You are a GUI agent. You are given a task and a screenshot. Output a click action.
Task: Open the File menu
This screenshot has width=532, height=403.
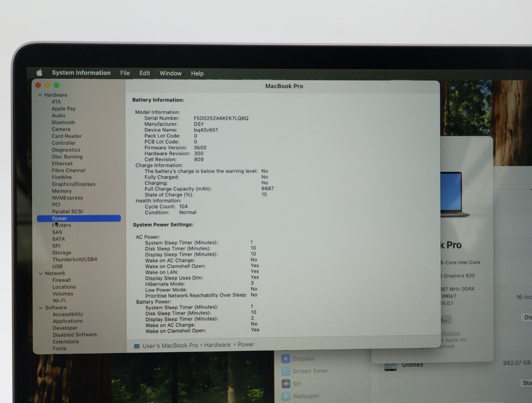click(x=125, y=73)
